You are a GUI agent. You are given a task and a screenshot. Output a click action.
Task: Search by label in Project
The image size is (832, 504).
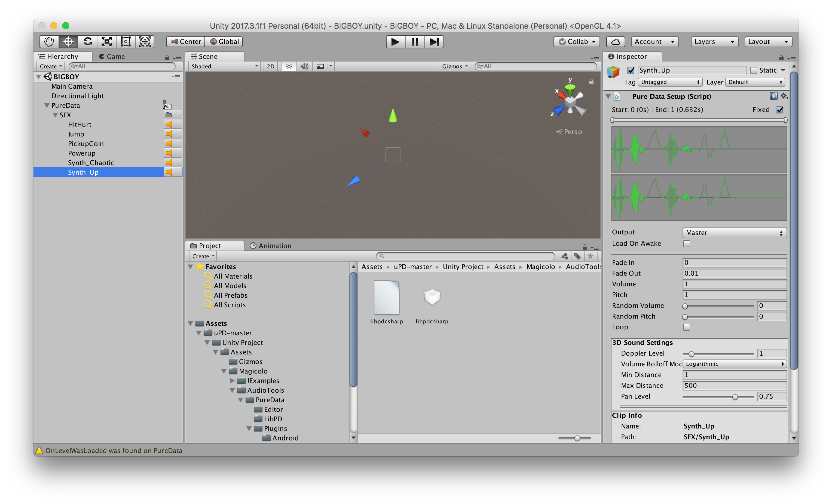coord(577,256)
